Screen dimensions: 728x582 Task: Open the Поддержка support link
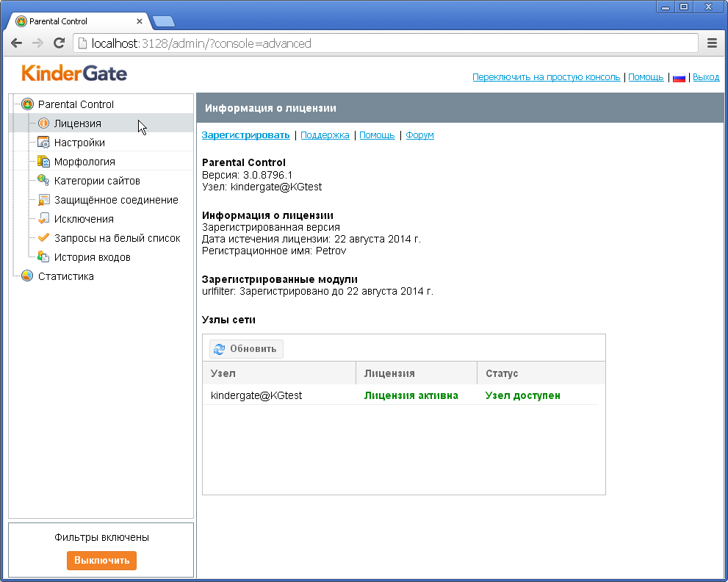(x=325, y=134)
